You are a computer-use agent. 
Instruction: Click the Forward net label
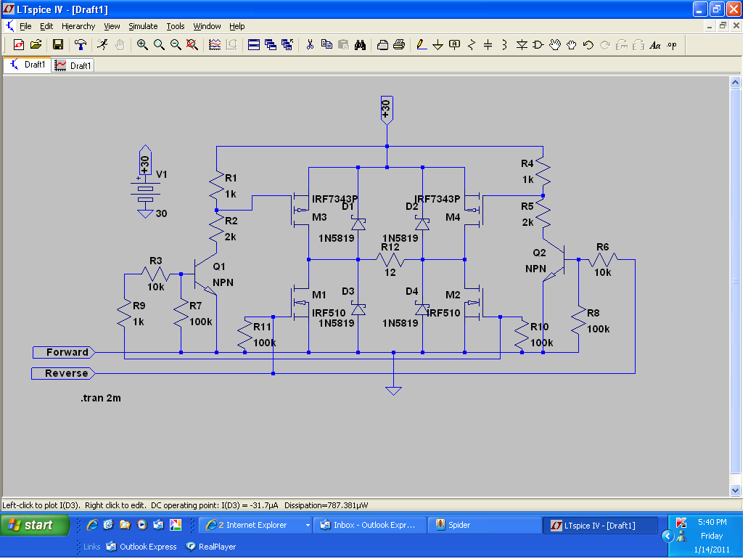tap(64, 353)
